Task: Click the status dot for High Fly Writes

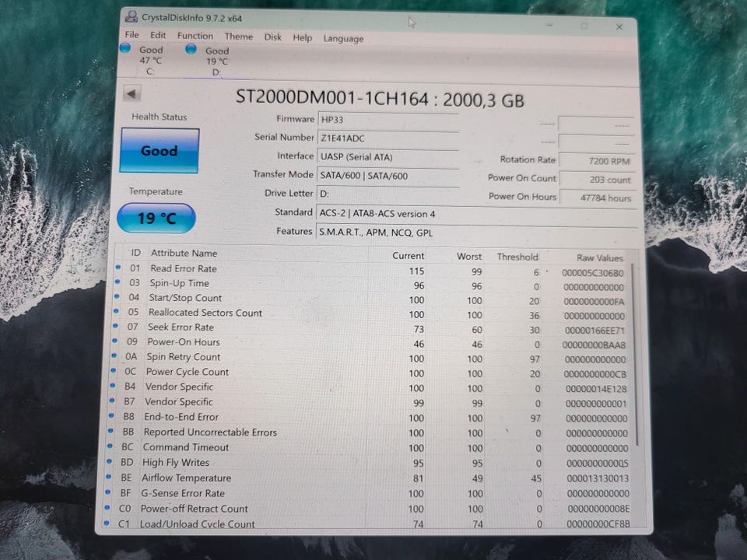Action: (x=109, y=461)
